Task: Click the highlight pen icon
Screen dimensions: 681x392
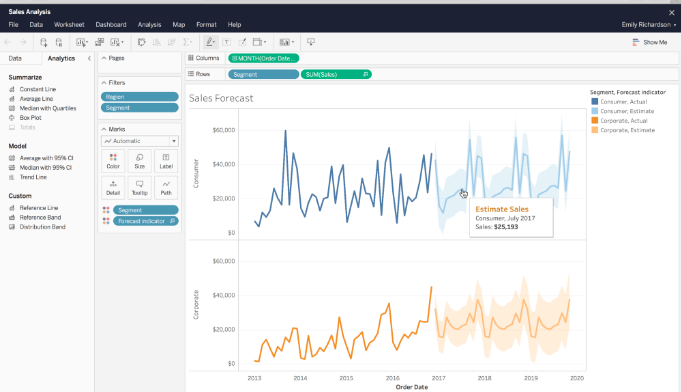Action: point(210,42)
